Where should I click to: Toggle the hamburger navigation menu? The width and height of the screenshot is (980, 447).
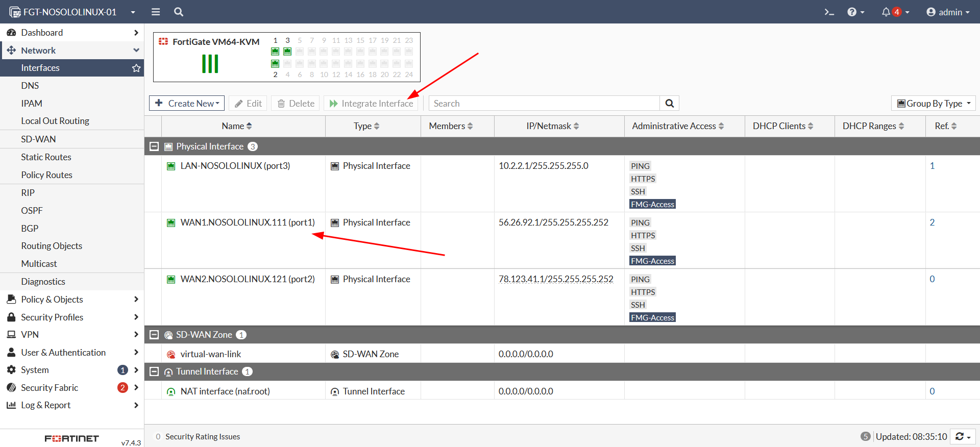pyautogui.click(x=156, y=12)
